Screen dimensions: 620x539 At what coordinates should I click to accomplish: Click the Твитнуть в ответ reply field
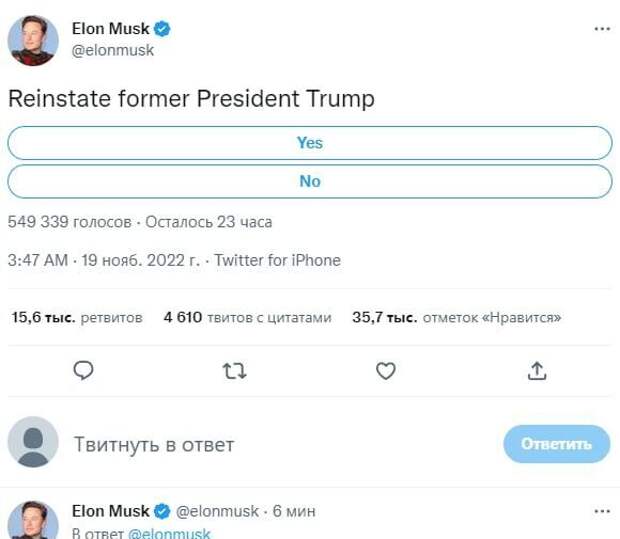(x=153, y=443)
